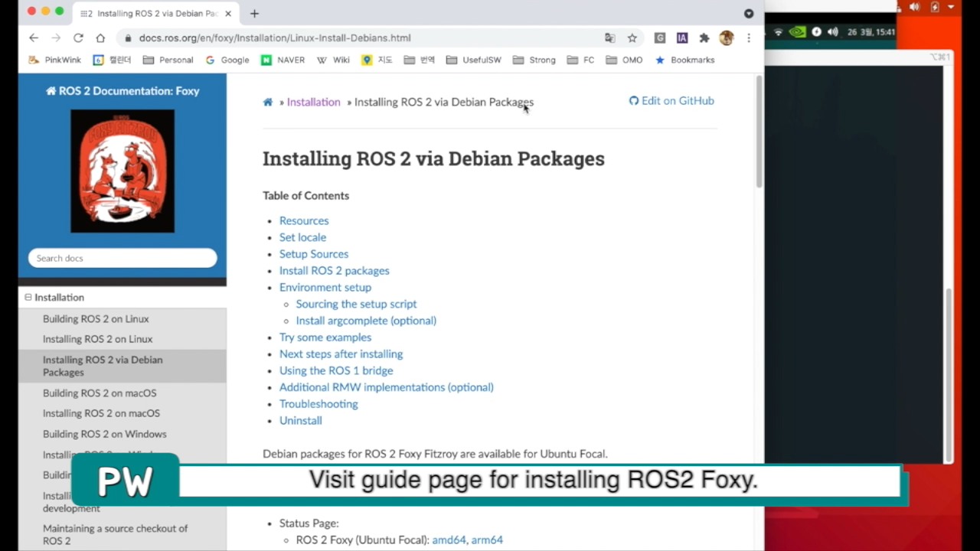Open the Chrome three-dot menu
The width and height of the screenshot is (980, 551).
coord(749,37)
